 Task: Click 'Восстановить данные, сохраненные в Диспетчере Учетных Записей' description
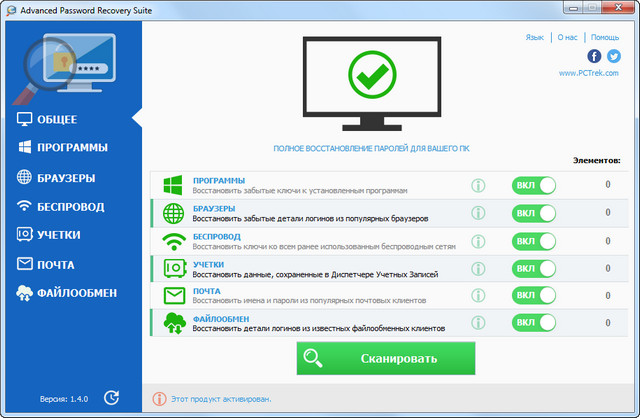[315, 274]
